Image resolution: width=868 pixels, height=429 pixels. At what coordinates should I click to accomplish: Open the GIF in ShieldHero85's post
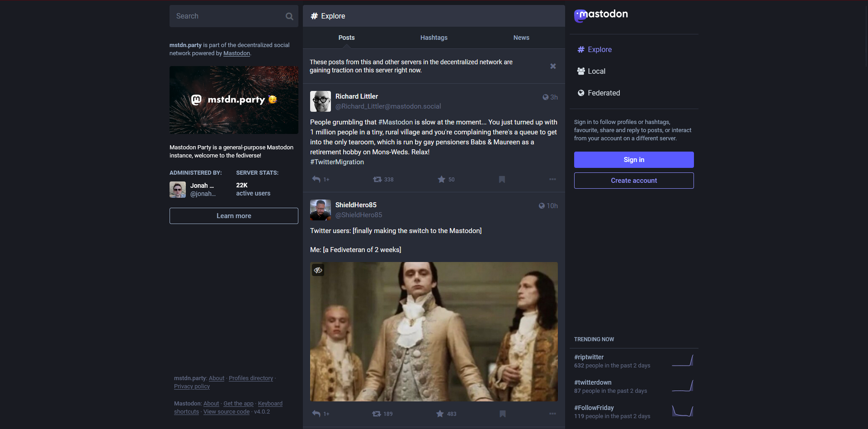click(434, 332)
